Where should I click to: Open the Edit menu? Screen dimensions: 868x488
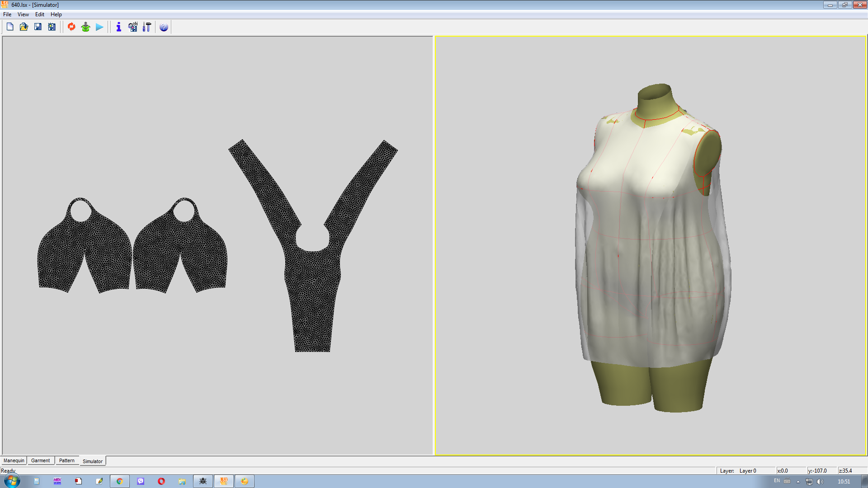coord(40,14)
